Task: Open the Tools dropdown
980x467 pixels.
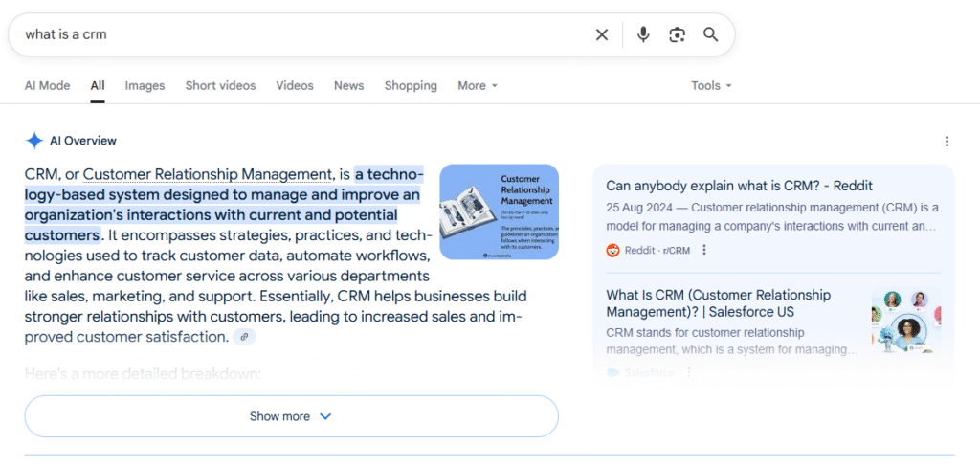Action: [711, 85]
